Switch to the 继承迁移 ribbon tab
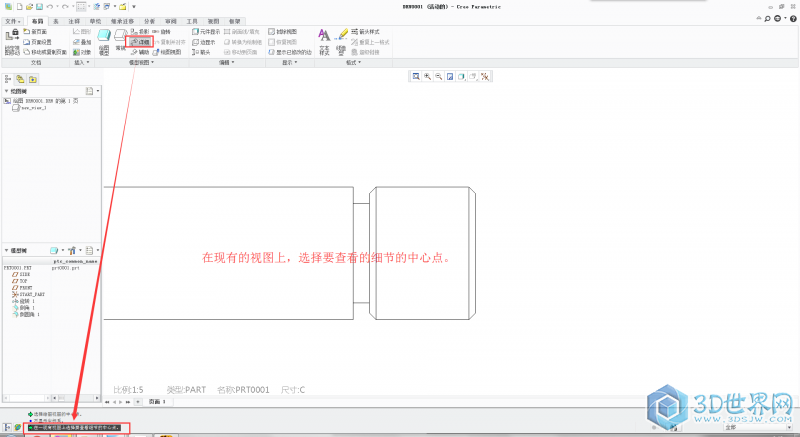Screen dimensions: 800x437 point(122,21)
